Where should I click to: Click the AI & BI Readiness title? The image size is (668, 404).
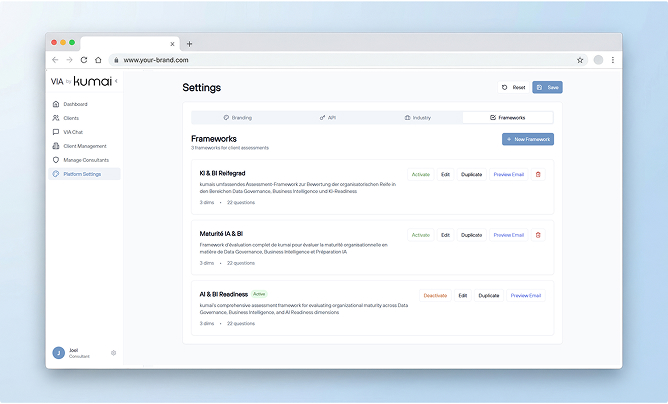[x=224, y=294]
